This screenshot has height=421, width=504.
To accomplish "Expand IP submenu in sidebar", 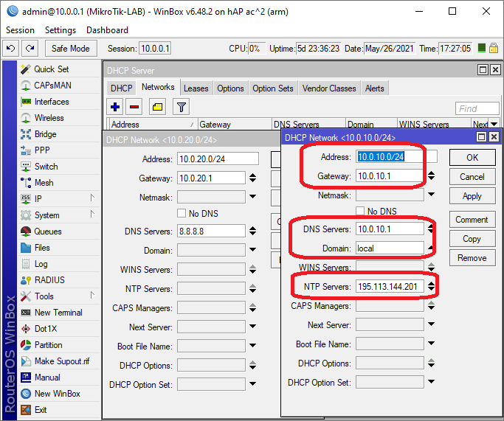I will click(92, 198).
